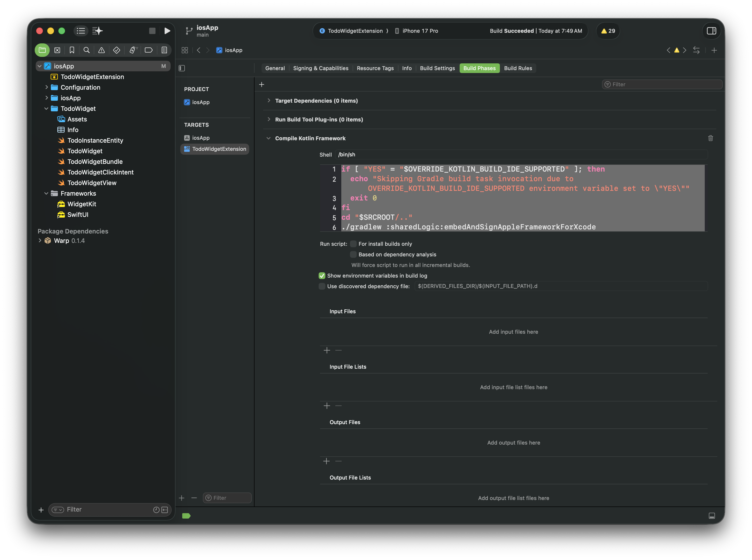The image size is (752, 560).
Task: Collapse the iosApp project root
Action: click(x=40, y=66)
